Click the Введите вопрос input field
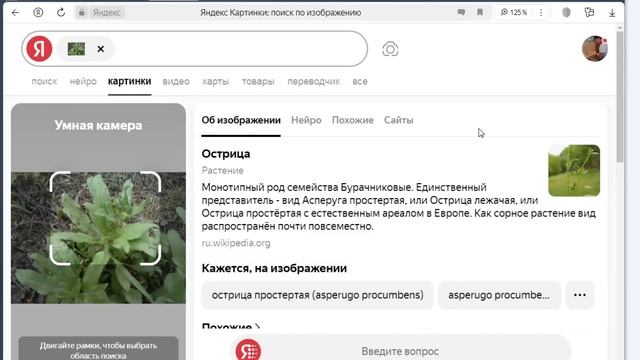This screenshot has width=640, height=360. click(400, 351)
